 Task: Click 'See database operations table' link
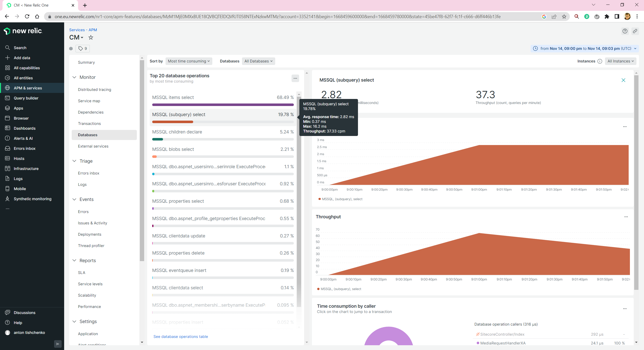tap(181, 336)
